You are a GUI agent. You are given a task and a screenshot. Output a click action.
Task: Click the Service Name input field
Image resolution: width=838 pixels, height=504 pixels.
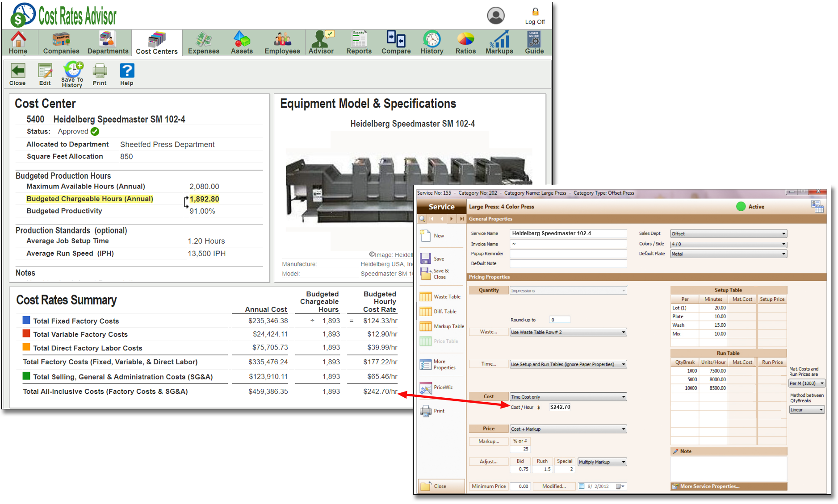(x=568, y=233)
